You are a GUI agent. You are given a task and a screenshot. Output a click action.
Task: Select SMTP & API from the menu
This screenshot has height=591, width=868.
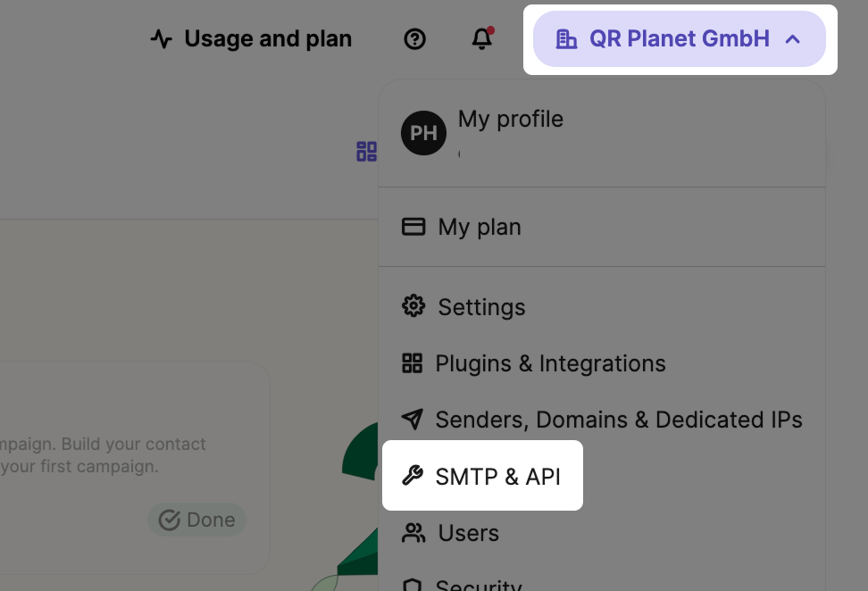[497, 476]
